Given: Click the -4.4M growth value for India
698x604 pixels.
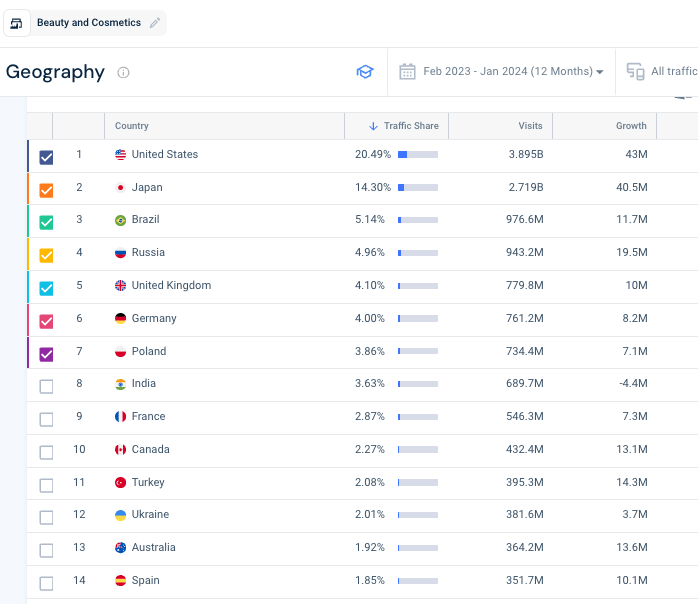Looking at the screenshot, I should (633, 383).
